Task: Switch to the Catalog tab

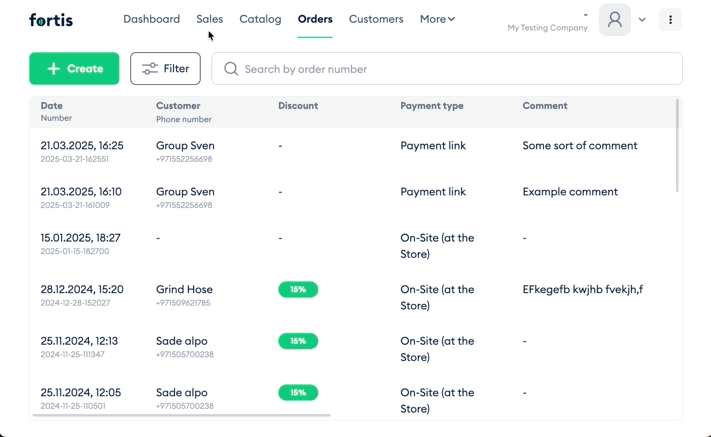Action: [x=260, y=19]
